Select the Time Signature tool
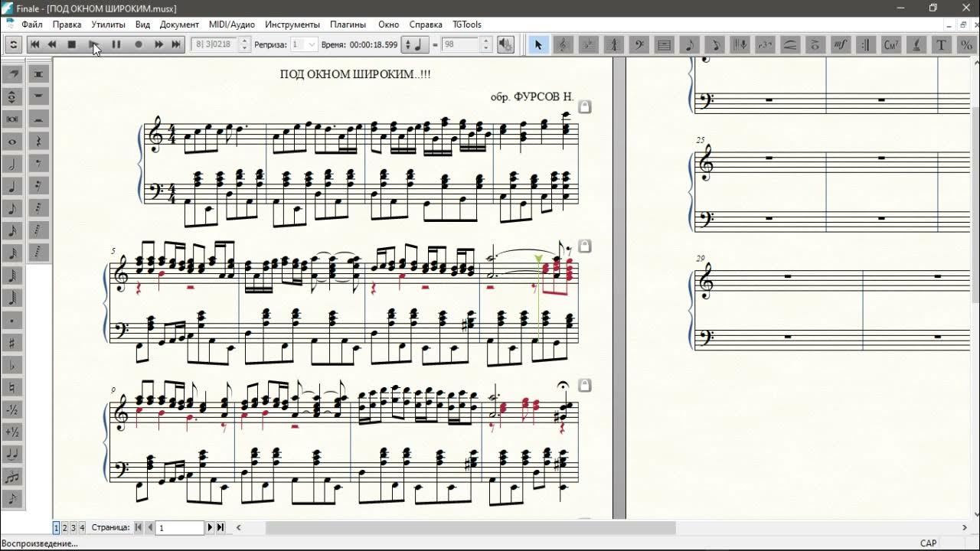Image resolution: width=980 pixels, height=551 pixels. (x=614, y=44)
